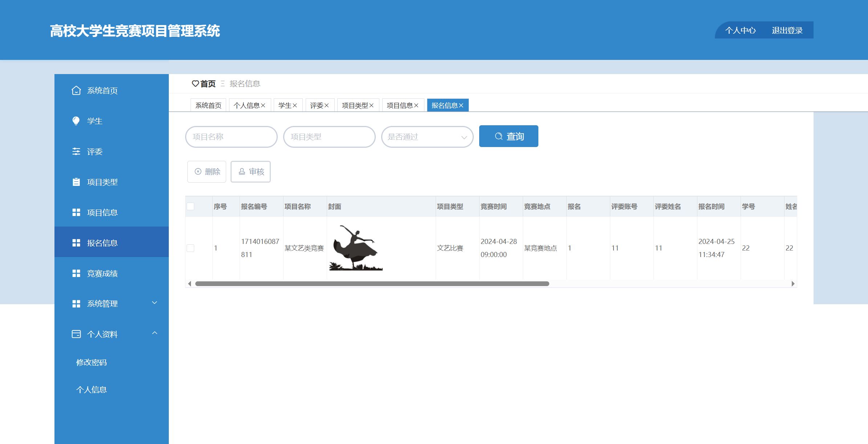Click the card icon beside 个人资料
Screen dimensions: 868x444
coord(76,334)
